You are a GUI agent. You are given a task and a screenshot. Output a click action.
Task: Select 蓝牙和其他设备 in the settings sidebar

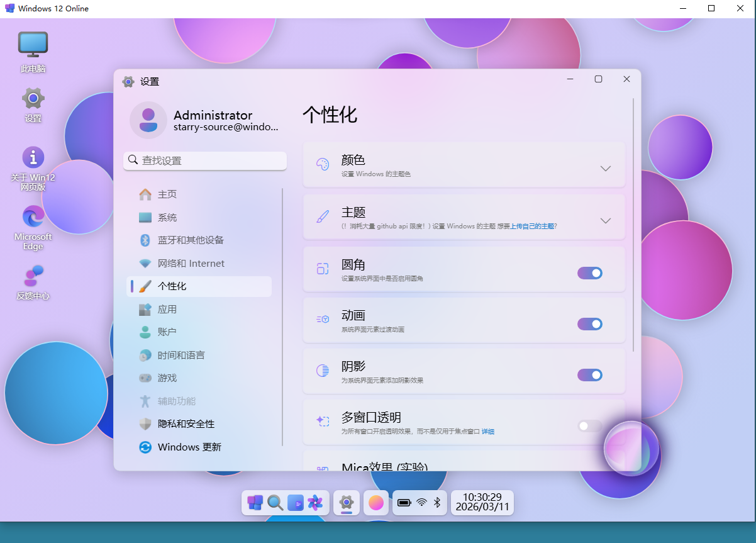pyautogui.click(x=191, y=240)
